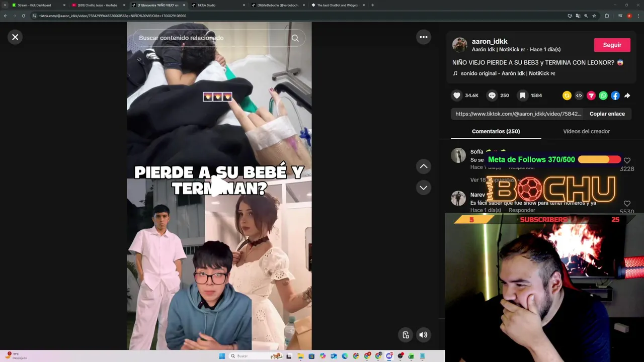Open more share options arrow

coord(627,96)
